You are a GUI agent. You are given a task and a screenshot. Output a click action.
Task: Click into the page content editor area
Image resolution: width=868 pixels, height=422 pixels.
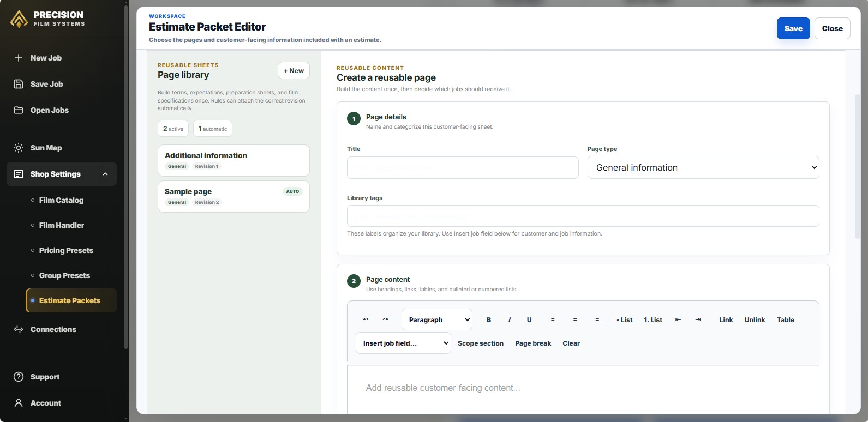tap(583, 389)
